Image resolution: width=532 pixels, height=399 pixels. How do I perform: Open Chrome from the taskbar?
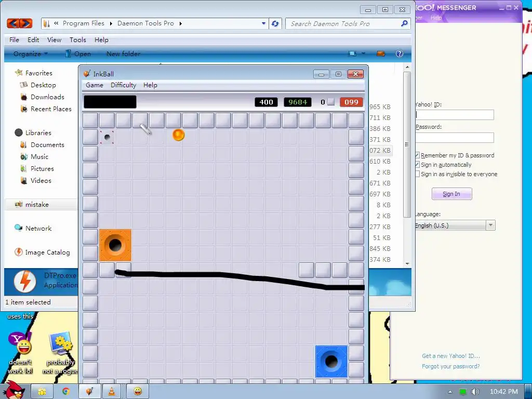click(65, 391)
